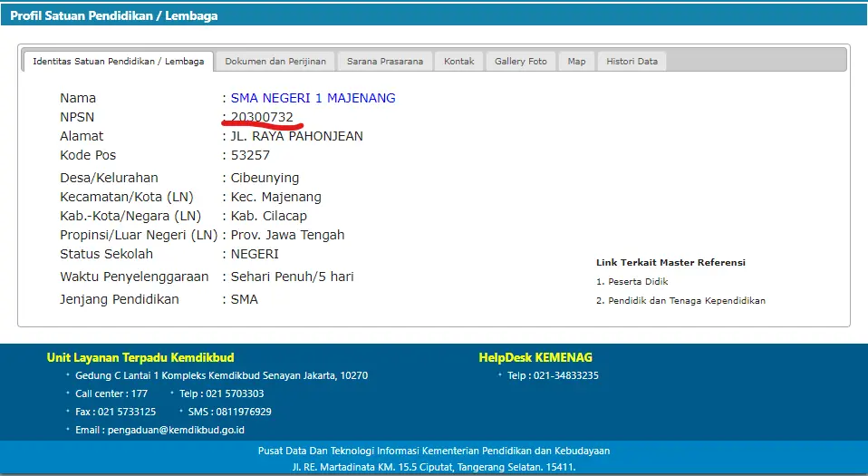Click the Status Sekolah label
The width and height of the screenshot is (868, 476).
[x=106, y=254]
